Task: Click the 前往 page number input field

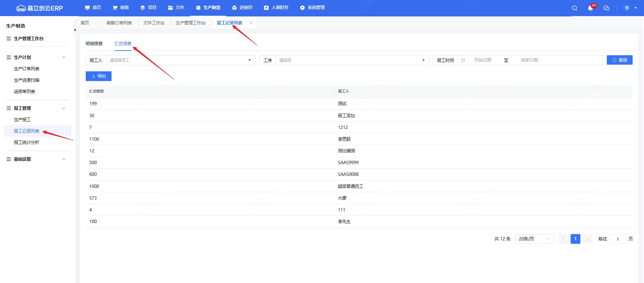Action: click(x=617, y=239)
